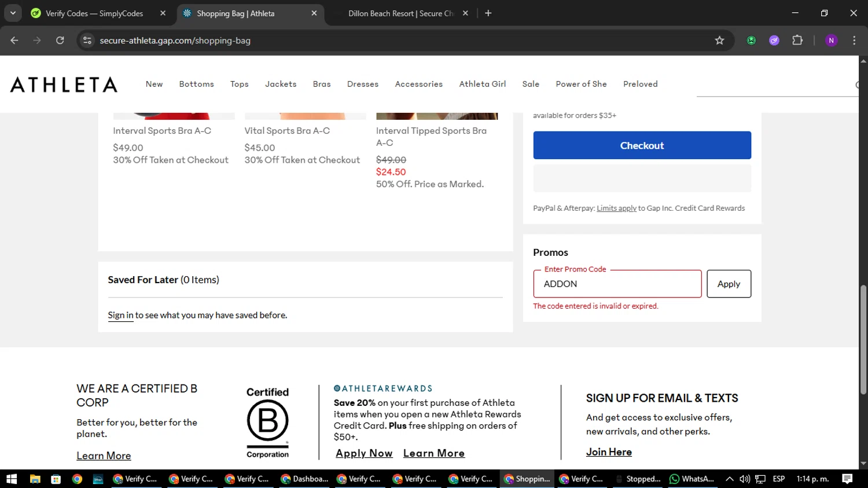Open a new browser tab
The height and width of the screenshot is (488, 868).
[x=488, y=13]
